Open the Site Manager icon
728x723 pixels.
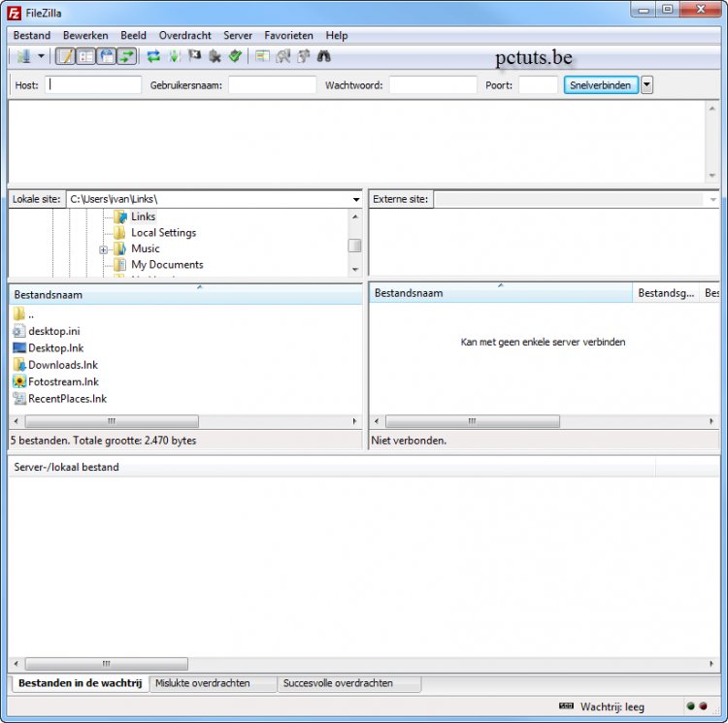click(x=23, y=56)
